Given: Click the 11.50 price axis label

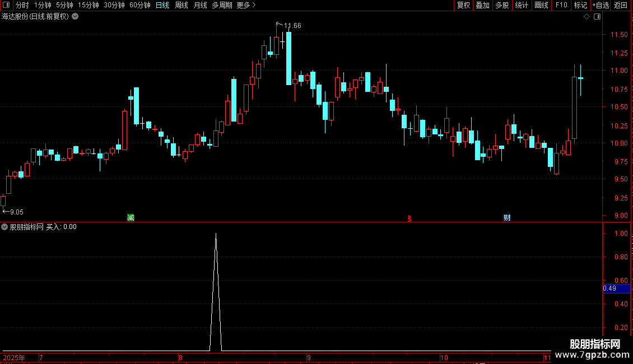Looking at the screenshot, I should 619,35.
